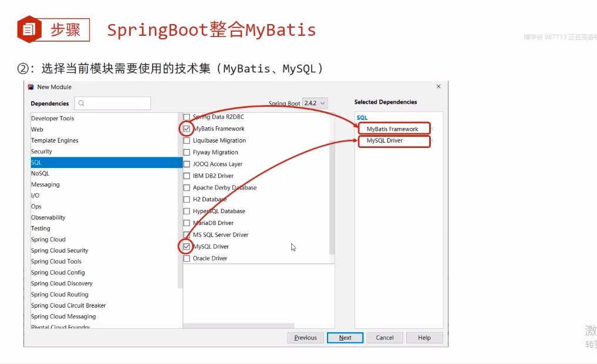Viewport: 597px width, 364px height.
Task: Uncheck the MySQL Driver checkbox
Action: [187, 247]
